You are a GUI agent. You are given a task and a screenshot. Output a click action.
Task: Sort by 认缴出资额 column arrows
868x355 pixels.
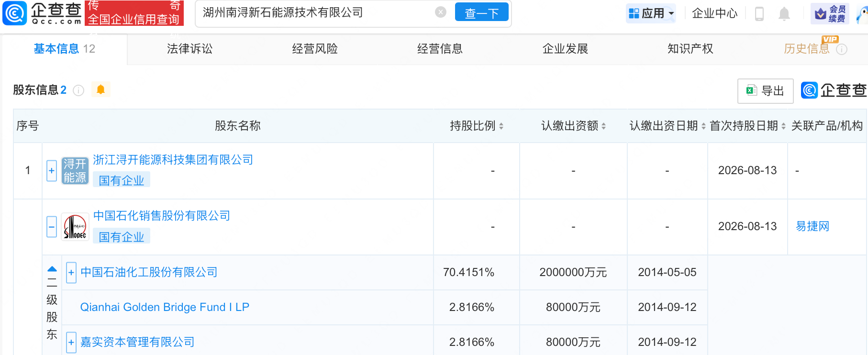click(x=603, y=126)
